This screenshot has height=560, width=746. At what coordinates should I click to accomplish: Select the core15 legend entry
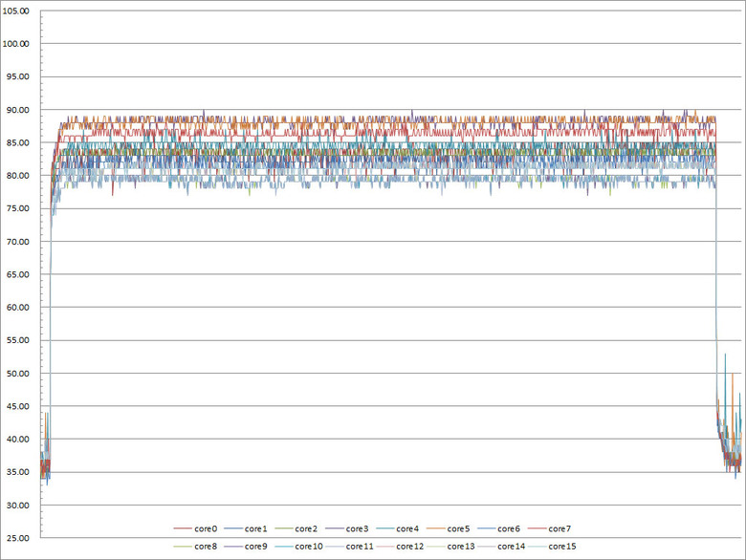tap(553, 547)
